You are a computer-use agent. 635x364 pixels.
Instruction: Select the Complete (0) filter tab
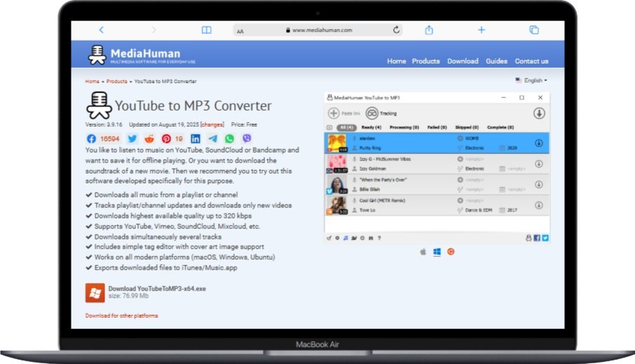[500, 127]
